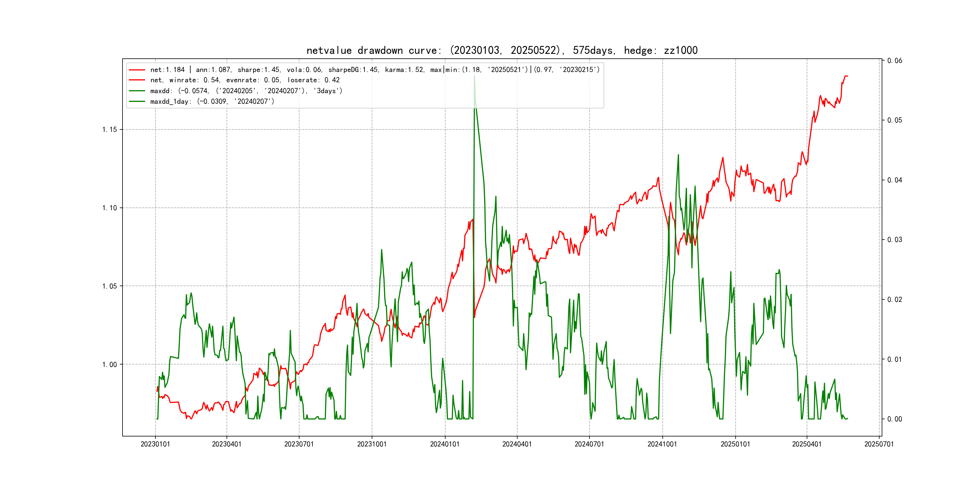
Task: Click the 1.15 left axis tick label
Action: coord(109,130)
